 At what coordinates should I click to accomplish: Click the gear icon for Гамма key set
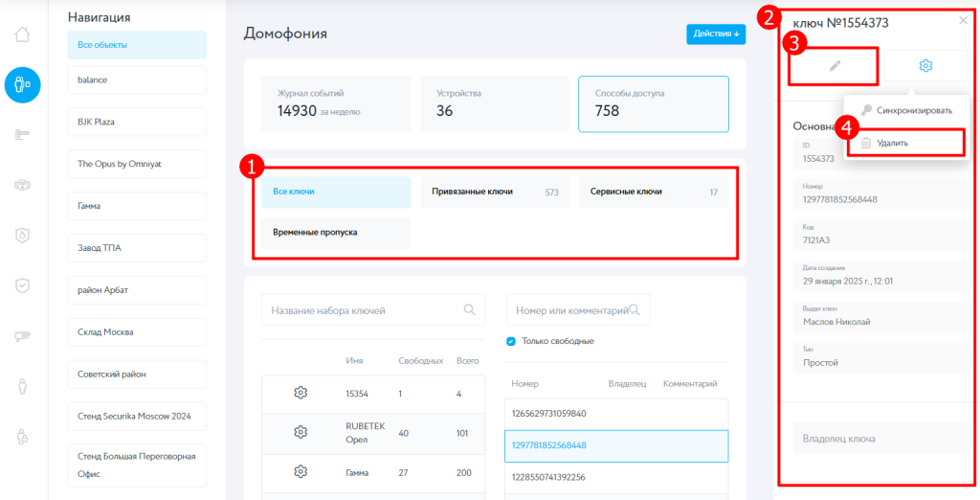pos(301,472)
